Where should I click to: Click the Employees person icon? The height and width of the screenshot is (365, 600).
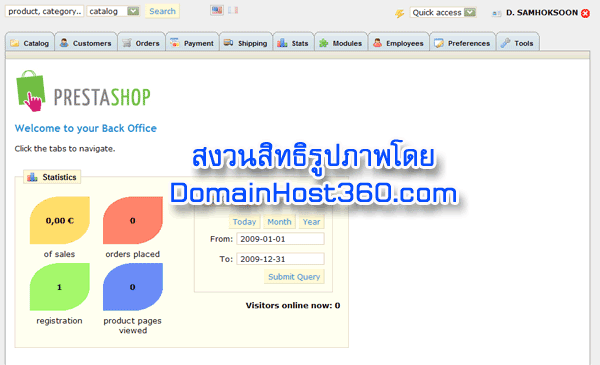(377, 42)
